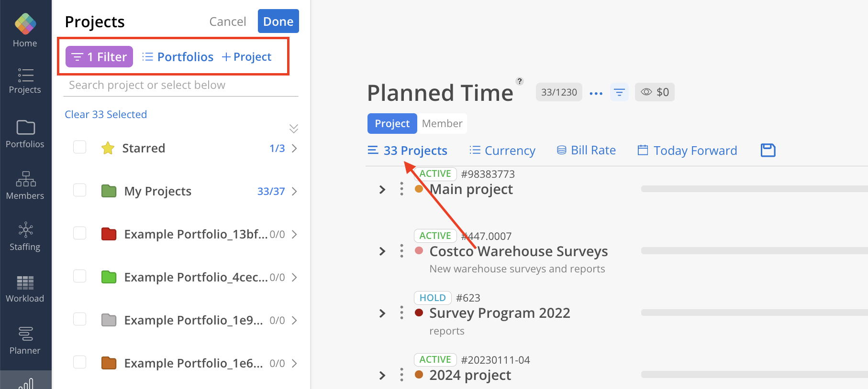
Task: Select the Project tab
Action: (392, 124)
